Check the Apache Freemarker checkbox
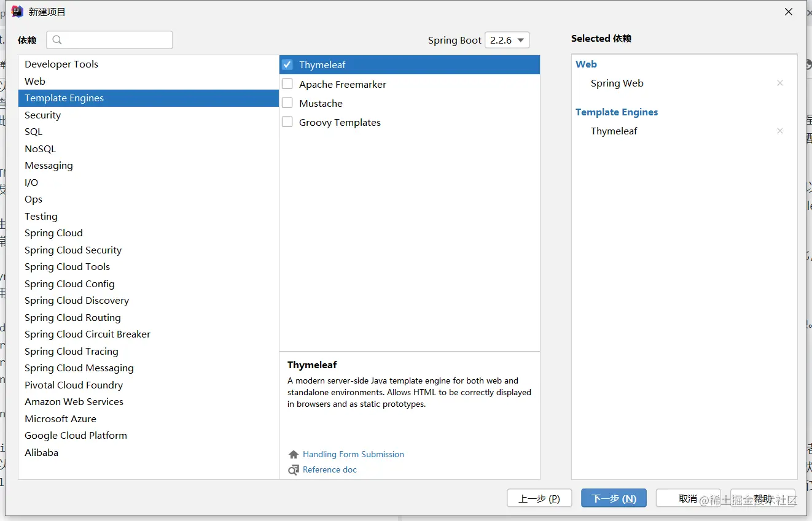812x521 pixels. 287,83
